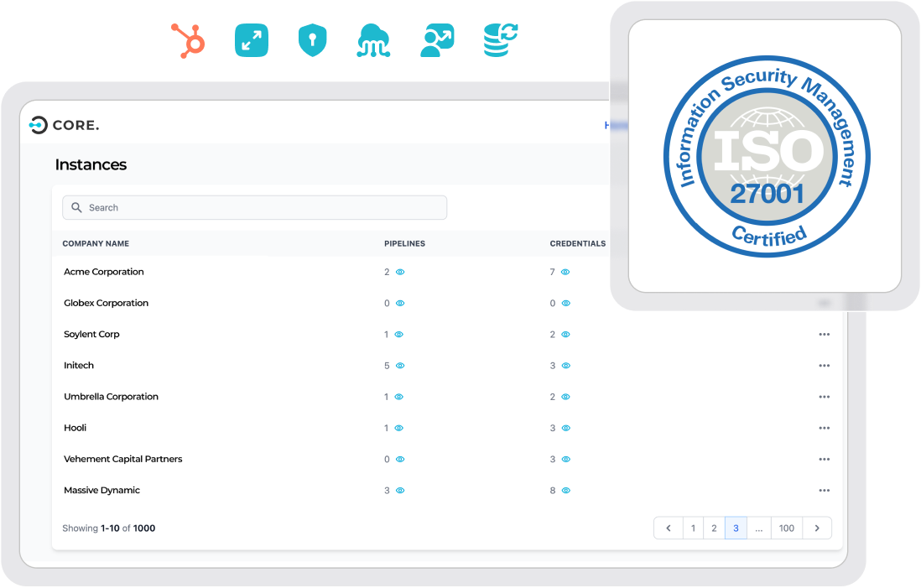The image size is (921, 588).
Task: View Umbrella Corporation credentials eye icon
Action: (566, 397)
